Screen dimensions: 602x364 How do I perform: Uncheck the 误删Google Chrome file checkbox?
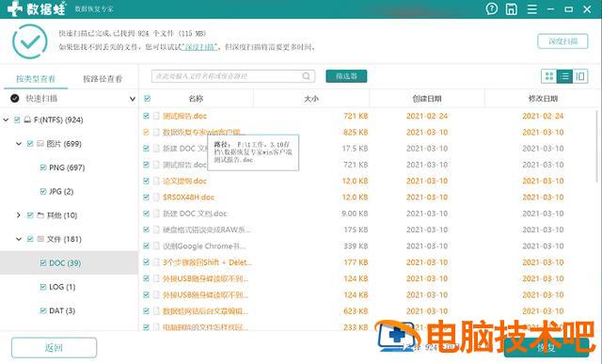(146, 245)
